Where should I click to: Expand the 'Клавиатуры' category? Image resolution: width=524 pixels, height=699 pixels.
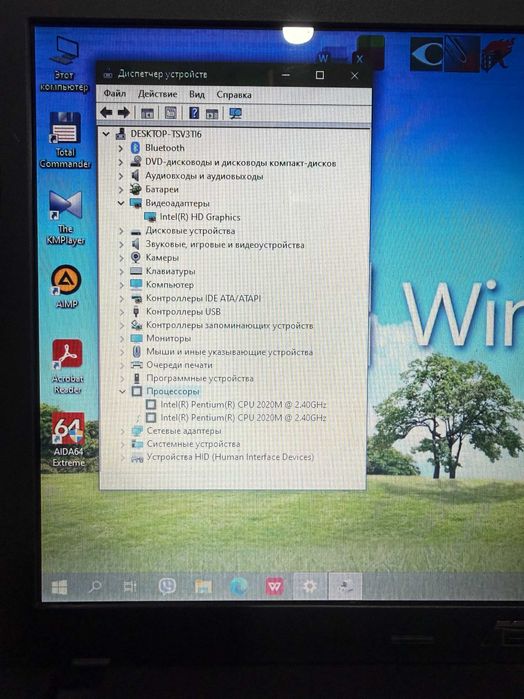[121, 271]
